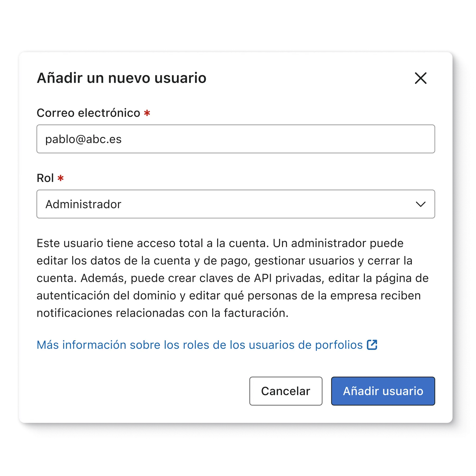Confirm with the Añadir usuario button
Image resolution: width=476 pixels, height=476 pixels.
[x=383, y=391]
